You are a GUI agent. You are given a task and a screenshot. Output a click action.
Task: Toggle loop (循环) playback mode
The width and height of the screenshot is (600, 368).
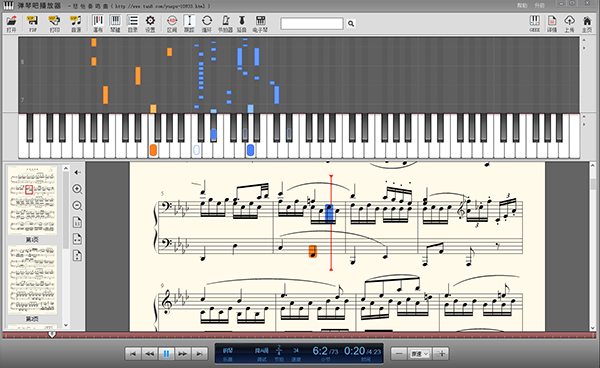(207, 23)
